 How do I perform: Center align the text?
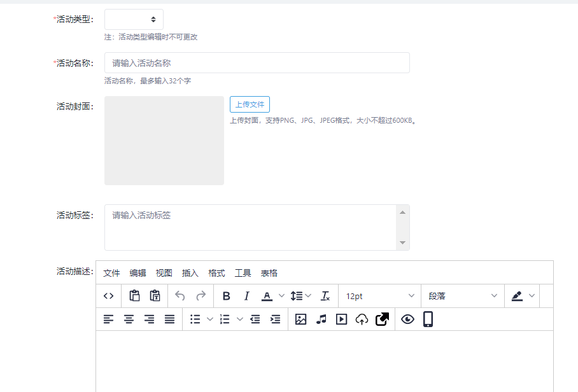coord(129,319)
